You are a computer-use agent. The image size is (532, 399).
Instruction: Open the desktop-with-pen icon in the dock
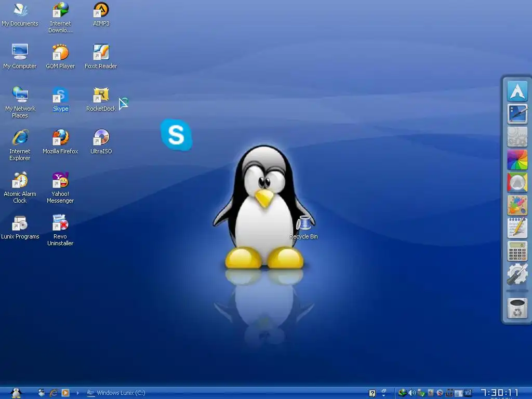pyautogui.click(x=517, y=114)
